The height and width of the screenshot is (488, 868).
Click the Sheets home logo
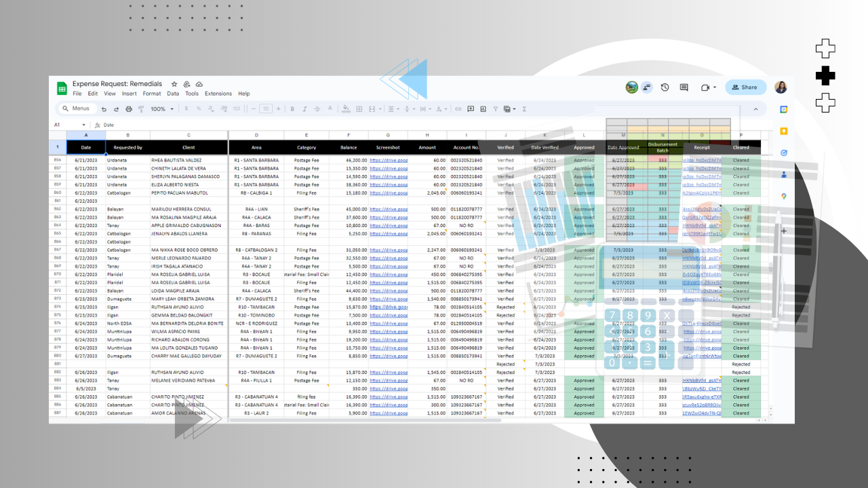tap(62, 88)
